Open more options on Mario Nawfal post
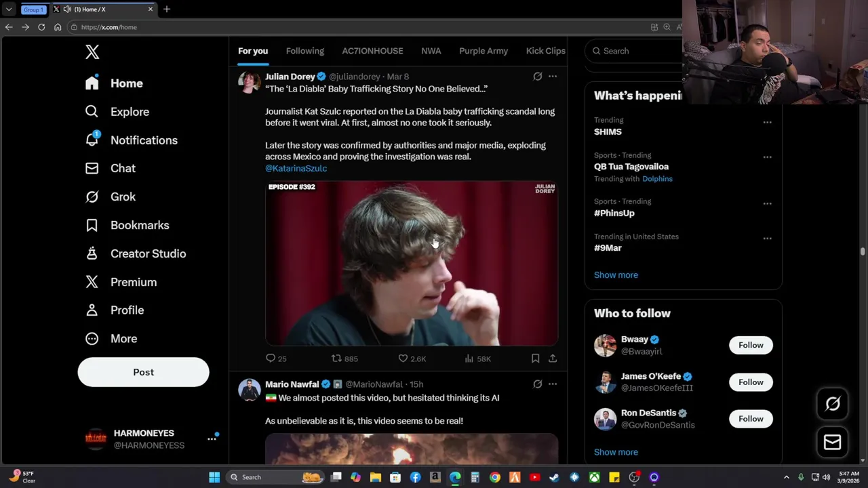Screen dimensions: 868x488 (x=553, y=384)
